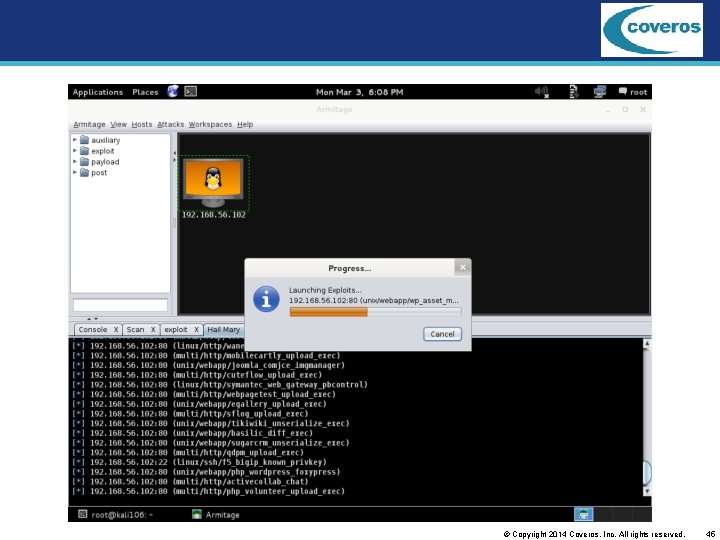The height and width of the screenshot is (540, 720).
Task: Switch to the Console tab
Action: pos(93,330)
